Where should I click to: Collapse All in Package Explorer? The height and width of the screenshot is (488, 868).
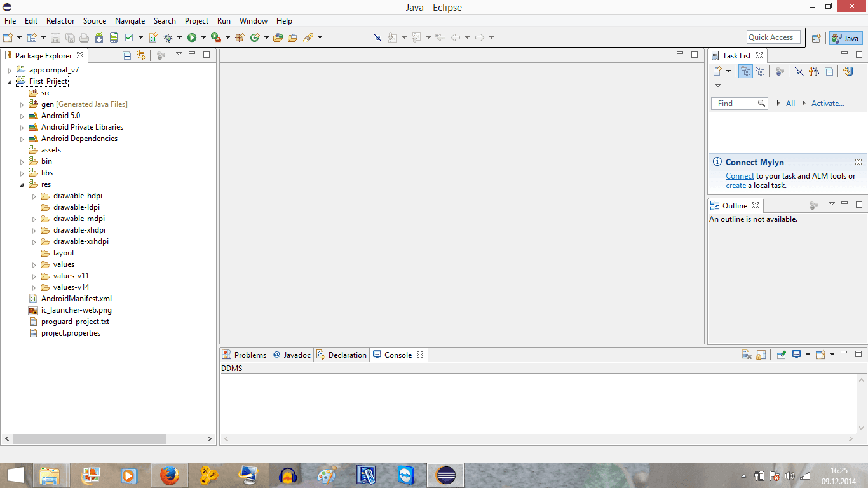tap(126, 55)
